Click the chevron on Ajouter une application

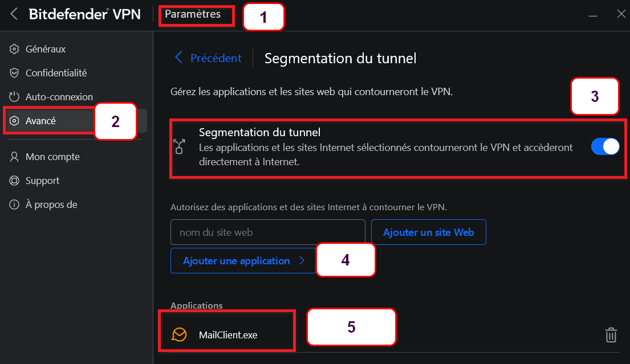302,261
